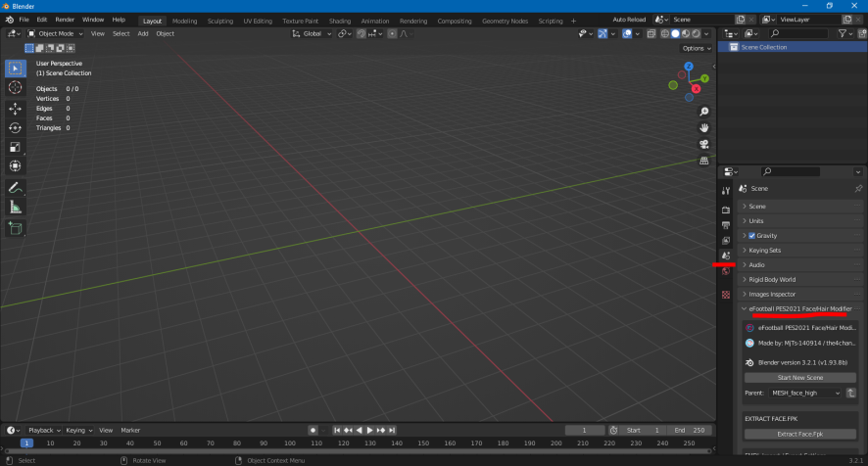Open the viewport Add menu
Image resolution: width=868 pixels, height=466 pixels.
point(143,33)
